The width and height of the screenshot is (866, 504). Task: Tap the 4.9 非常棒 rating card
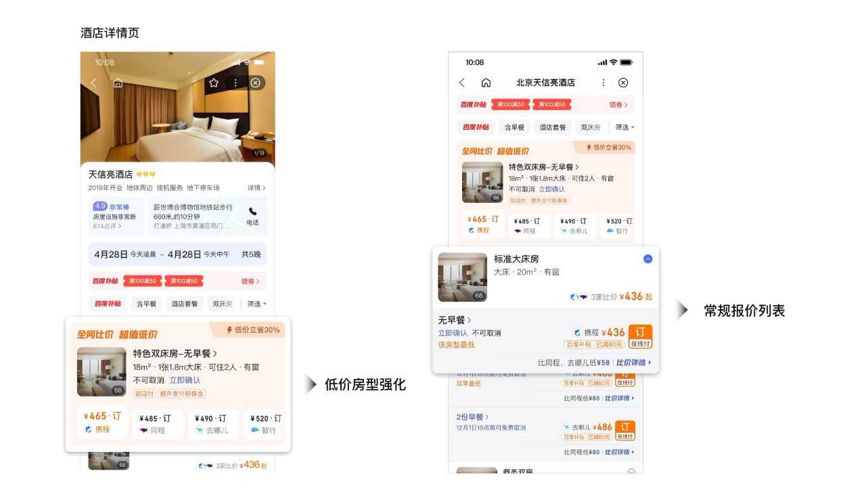click(x=115, y=216)
